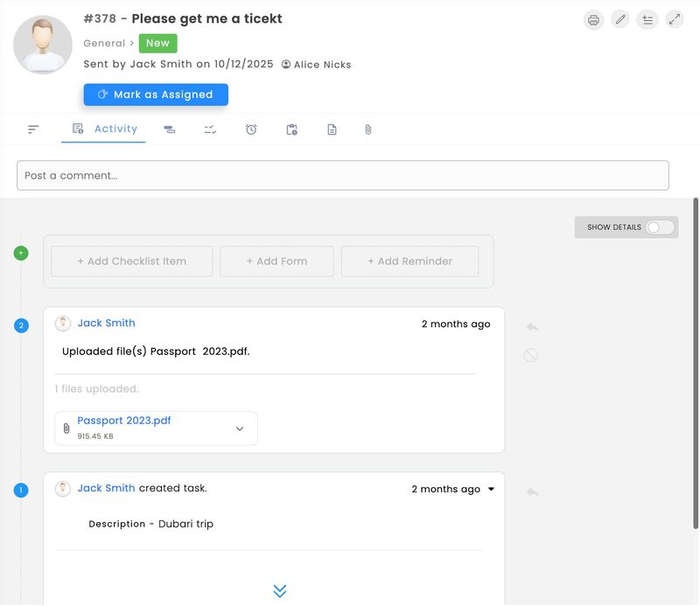Click Add Checklist Item

point(131,261)
